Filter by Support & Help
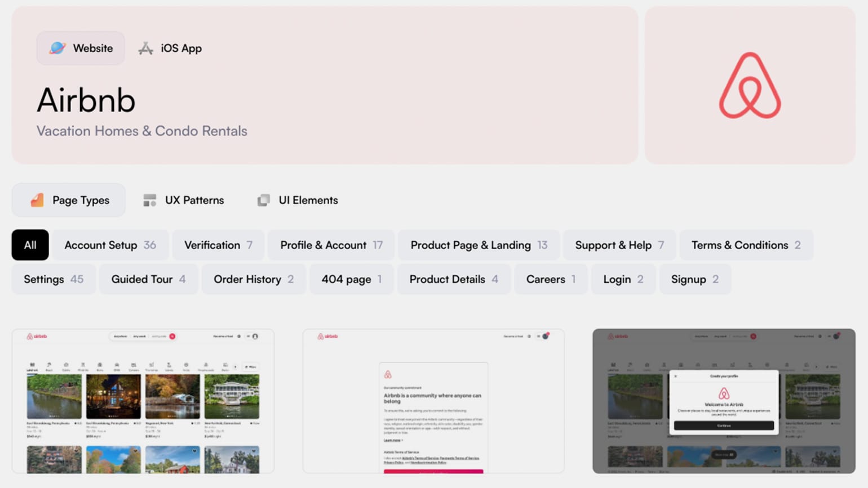Viewport: 868px width, 488px height. point(619,245)
